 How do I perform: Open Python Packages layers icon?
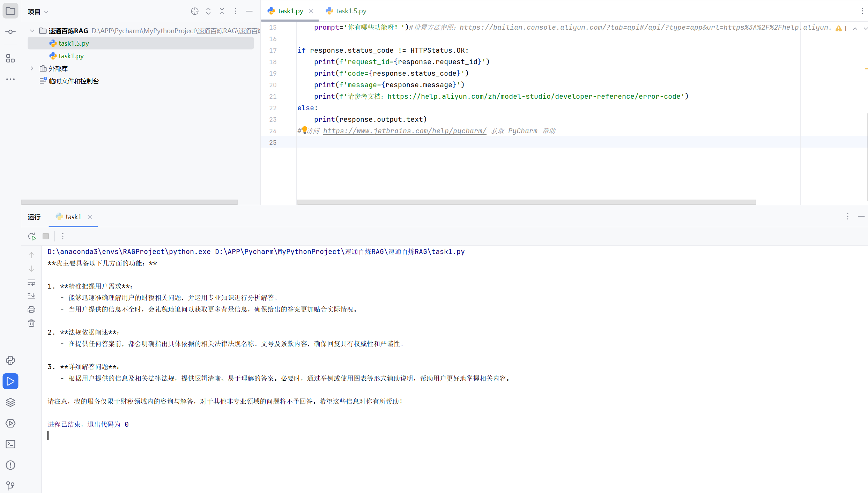[x=10, y=402]
